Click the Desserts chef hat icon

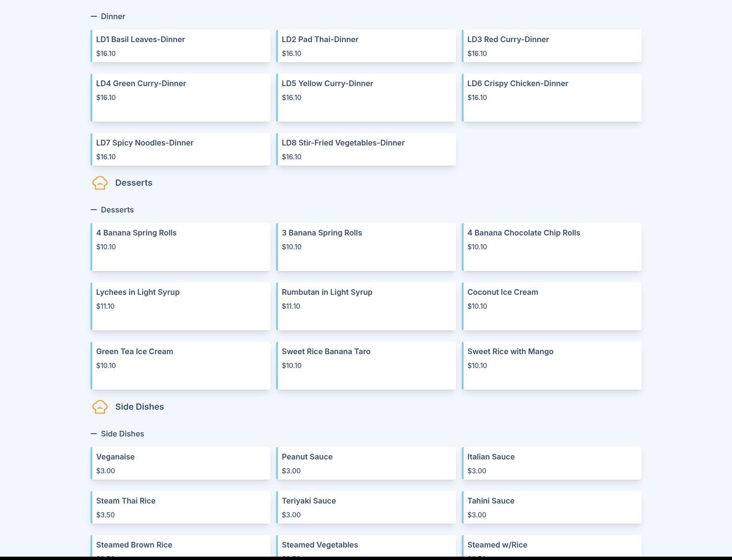[x=100, y=183]
